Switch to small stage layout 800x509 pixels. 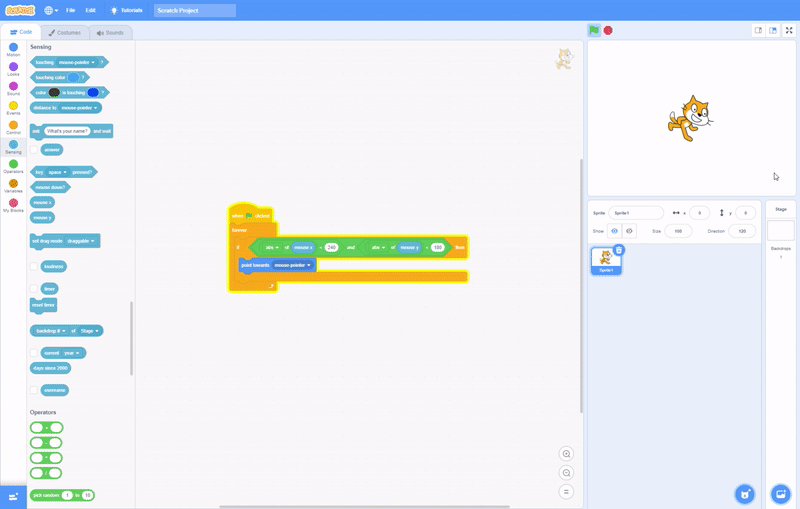[758, 31]
